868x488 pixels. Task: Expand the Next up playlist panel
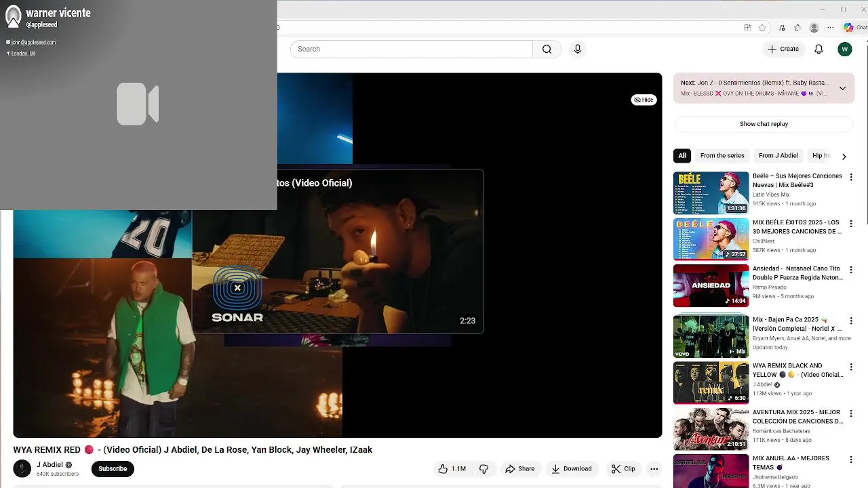pos(842,88)
